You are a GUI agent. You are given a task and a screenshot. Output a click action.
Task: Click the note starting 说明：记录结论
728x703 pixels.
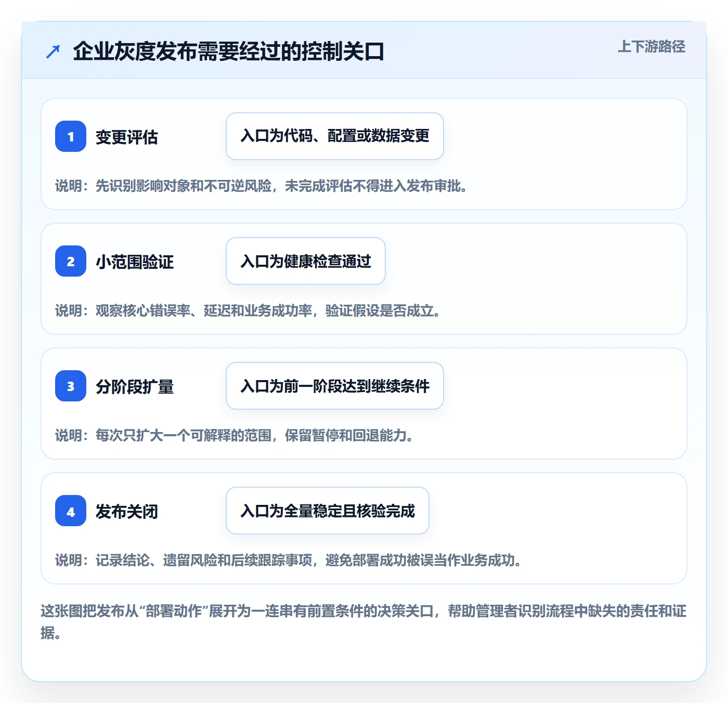(289, 561)
